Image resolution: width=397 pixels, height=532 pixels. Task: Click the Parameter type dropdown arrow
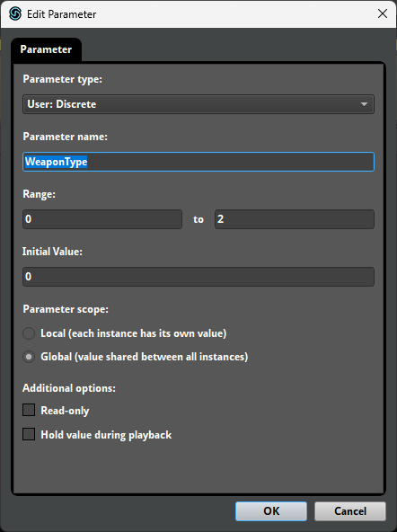click(364, 104)
